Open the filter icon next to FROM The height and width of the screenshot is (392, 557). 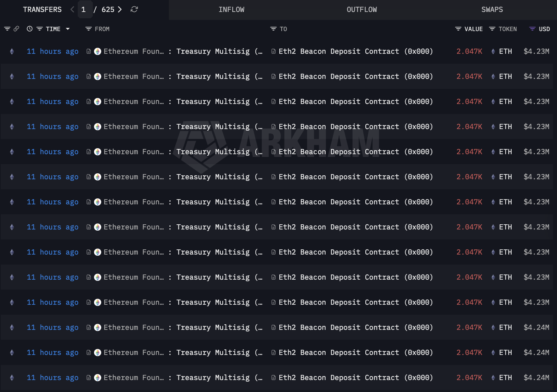click(87, 29)
